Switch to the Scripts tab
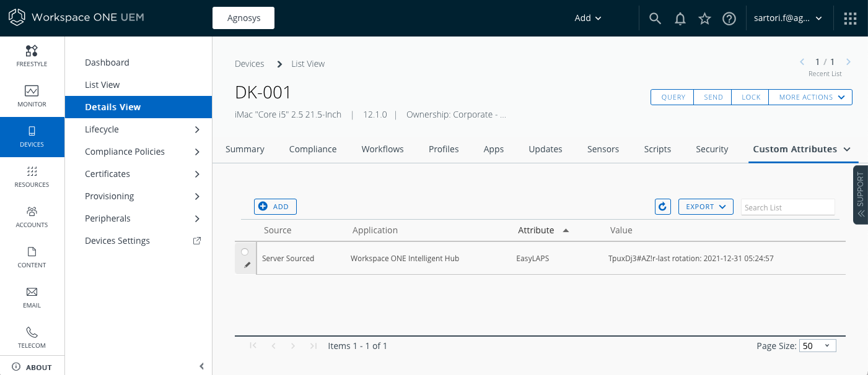868x375 pixels. [x=657, y=149]
